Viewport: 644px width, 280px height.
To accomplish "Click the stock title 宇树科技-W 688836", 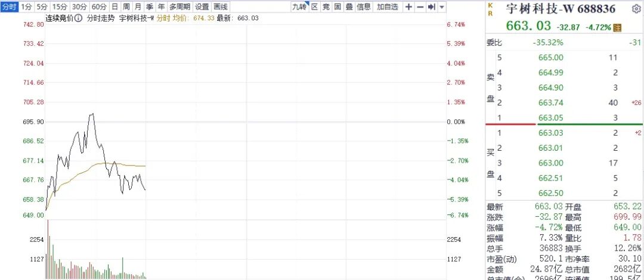I will tap(560, 9).
